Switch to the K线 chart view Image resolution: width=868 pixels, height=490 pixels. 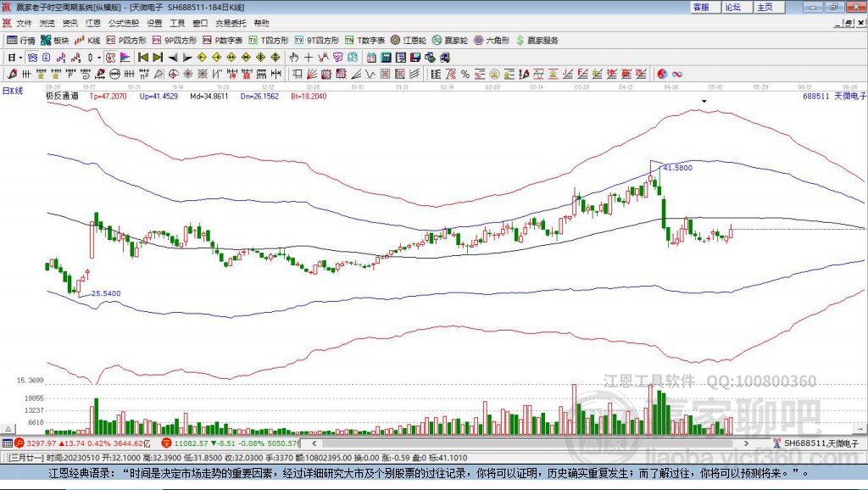(88, 41)
